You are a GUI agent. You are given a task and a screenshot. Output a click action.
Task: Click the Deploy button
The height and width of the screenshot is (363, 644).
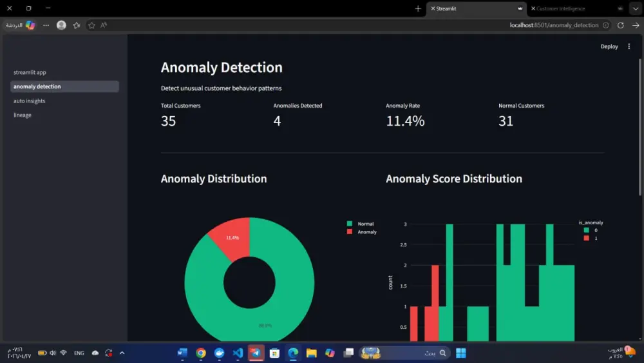609,46
